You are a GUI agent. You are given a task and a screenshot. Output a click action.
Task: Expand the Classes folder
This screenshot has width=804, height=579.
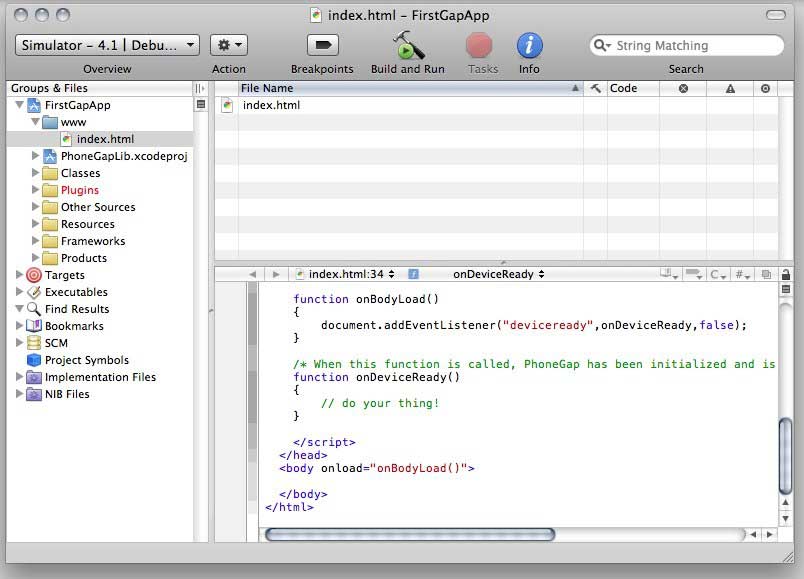[36, 173]
